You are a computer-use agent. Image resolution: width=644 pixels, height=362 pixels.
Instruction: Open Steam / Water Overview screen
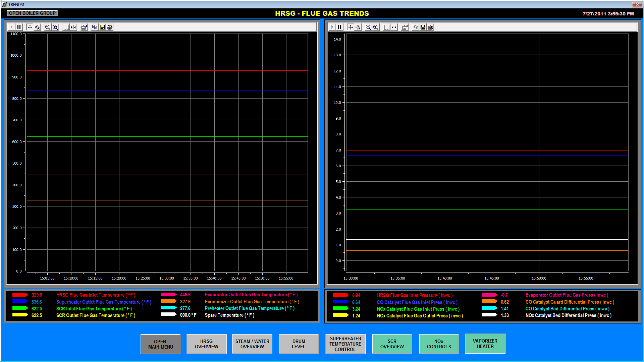click(252, 344)
